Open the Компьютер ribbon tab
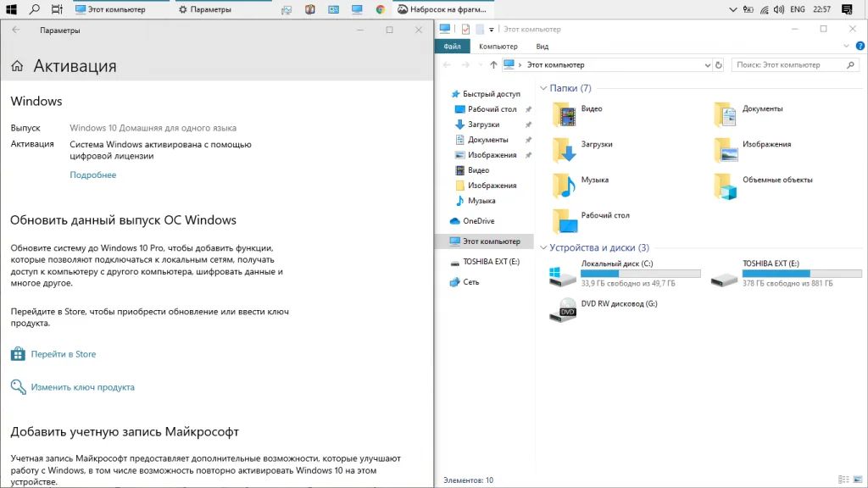868x488 pixels. [x=498, y=47]
